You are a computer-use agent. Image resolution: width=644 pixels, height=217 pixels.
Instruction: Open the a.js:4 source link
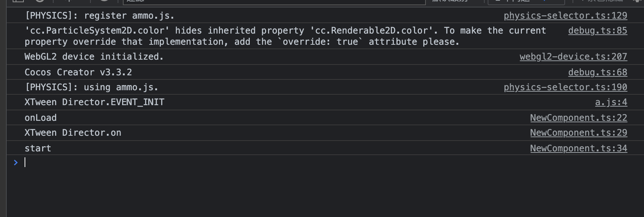pos(611,102)
